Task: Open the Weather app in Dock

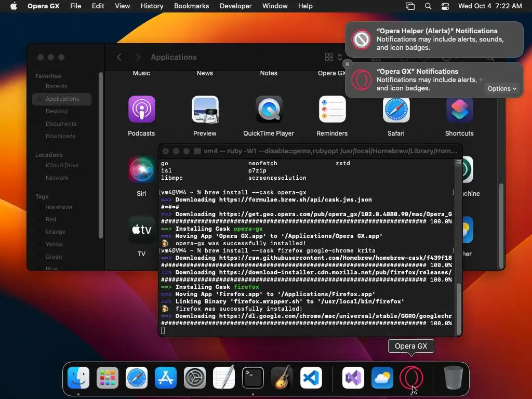Action: click(x=382, y=378)
